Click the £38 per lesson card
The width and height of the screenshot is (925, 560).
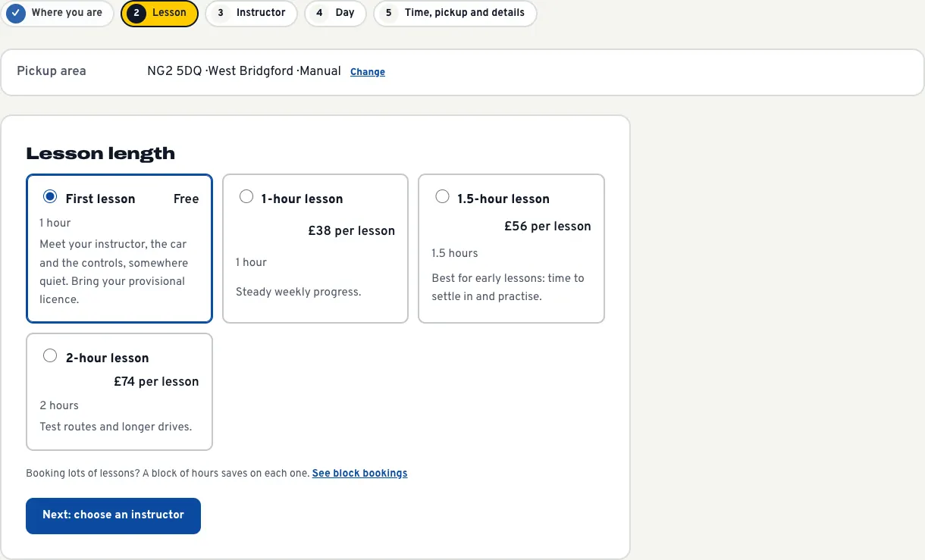point(315,249)
